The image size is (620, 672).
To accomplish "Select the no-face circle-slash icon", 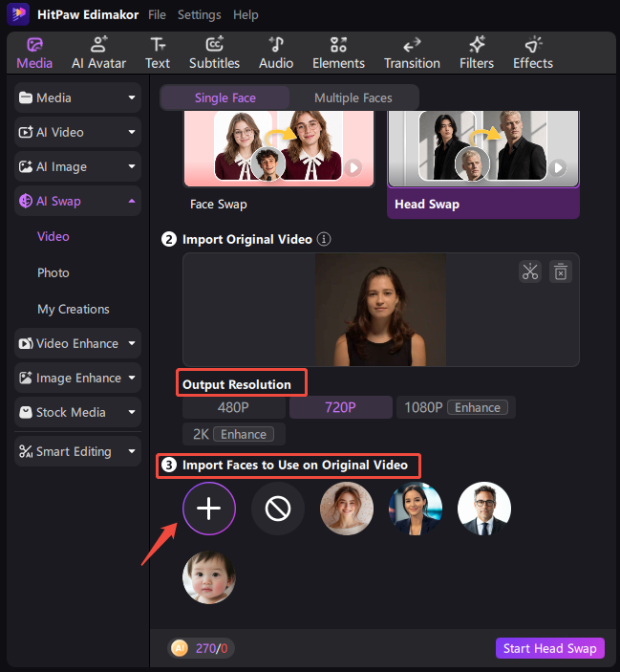I will [278, 509].
